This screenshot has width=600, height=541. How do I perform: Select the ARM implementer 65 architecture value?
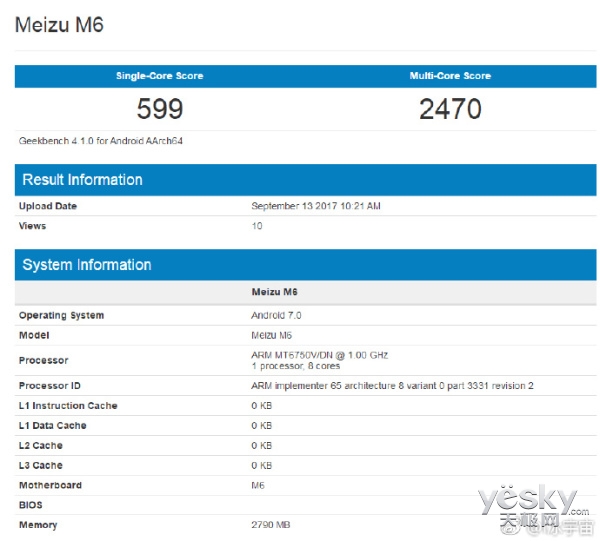point(392,386)
